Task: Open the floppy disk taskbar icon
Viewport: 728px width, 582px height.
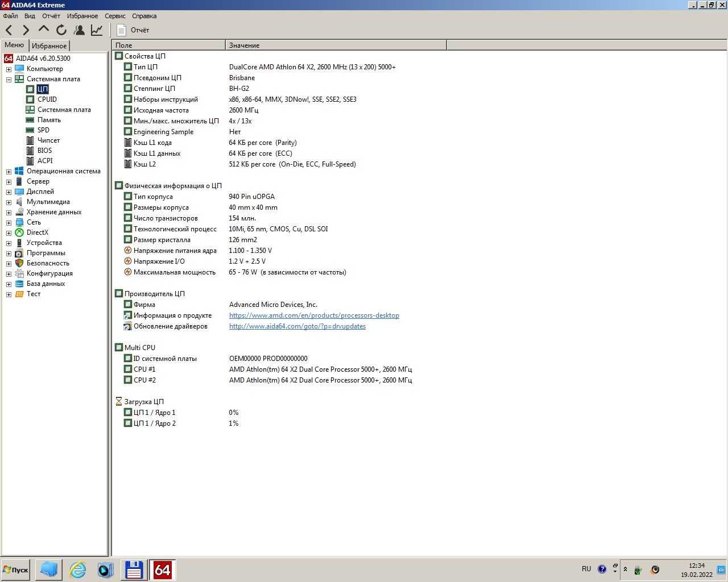Action: tap(134, 569)
